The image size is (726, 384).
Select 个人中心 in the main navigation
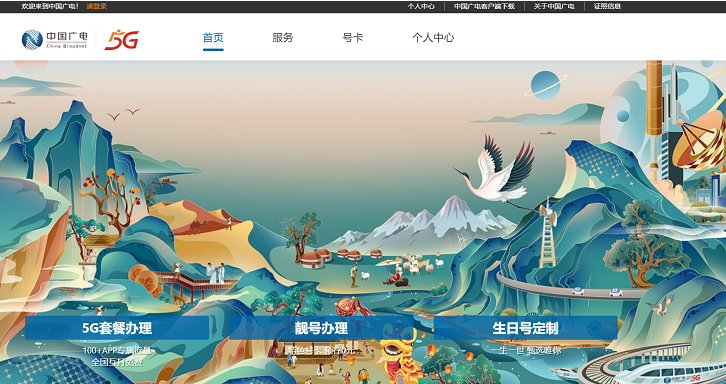[x=433, y=38]
